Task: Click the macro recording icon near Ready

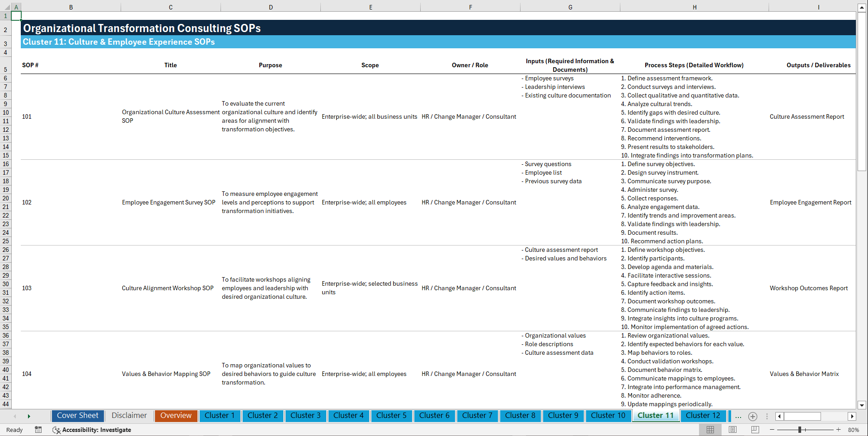Action: [x=38, y=430]
